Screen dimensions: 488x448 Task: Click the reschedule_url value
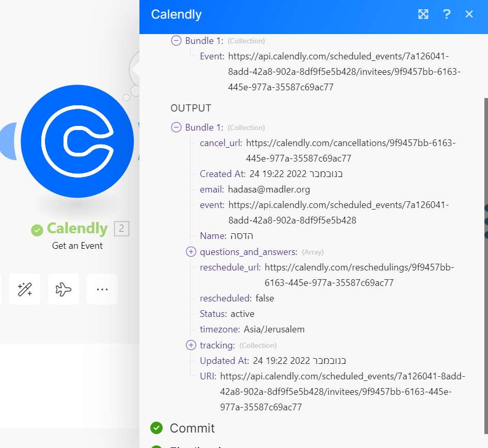pyautogui.click(x=359, y=275)
